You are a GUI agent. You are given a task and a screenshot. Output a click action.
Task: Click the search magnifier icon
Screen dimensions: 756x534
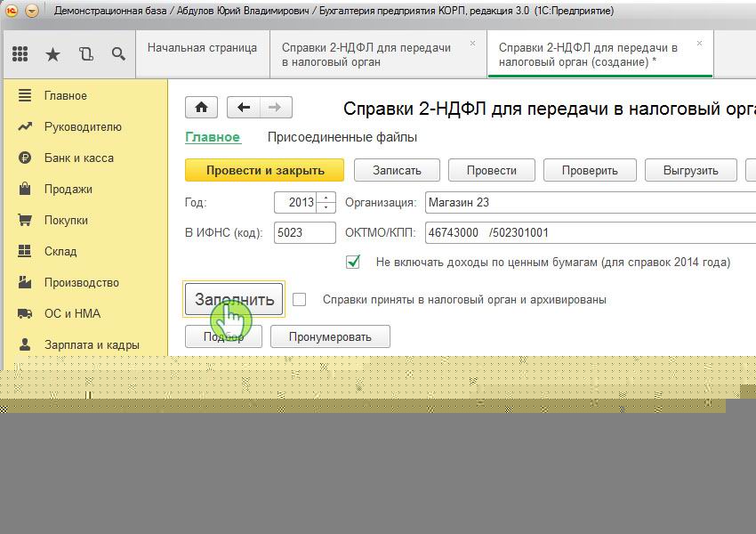coord(118,54)
